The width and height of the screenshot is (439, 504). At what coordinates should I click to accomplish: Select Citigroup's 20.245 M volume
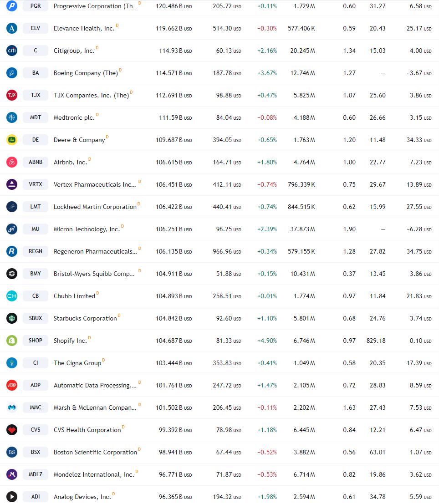click(x=303, y=51)
